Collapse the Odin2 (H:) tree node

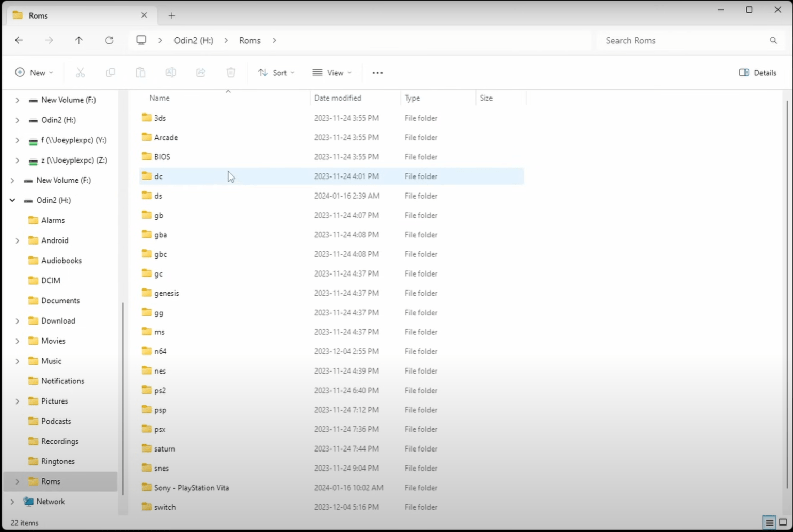(12, 200)
